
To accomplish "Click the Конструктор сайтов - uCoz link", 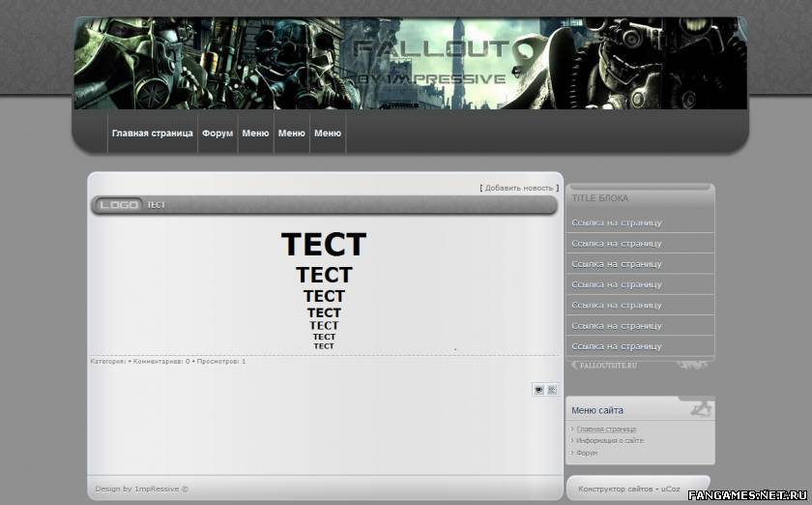I will pyautogui.click(x=628, y=489).
